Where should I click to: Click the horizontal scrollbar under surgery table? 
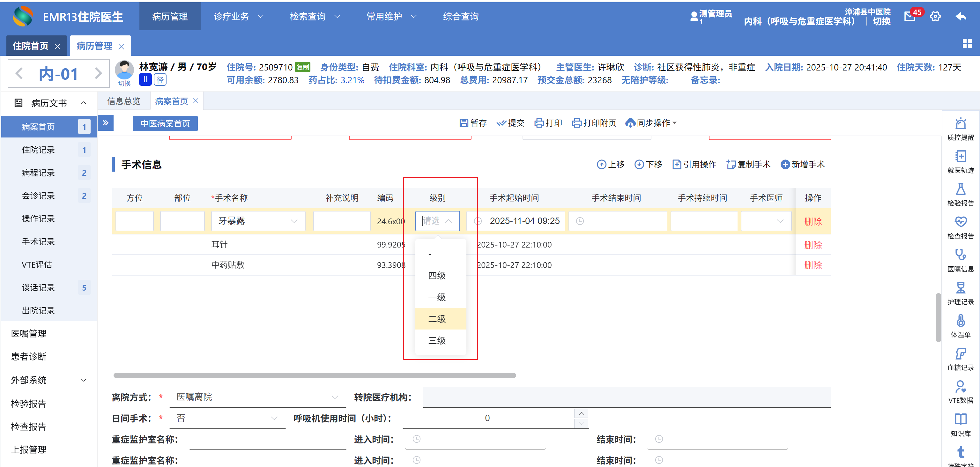coord(314,375)
